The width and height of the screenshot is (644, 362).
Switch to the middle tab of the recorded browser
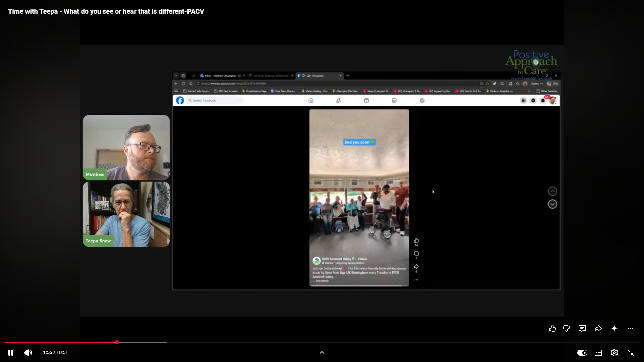point(271,76)
